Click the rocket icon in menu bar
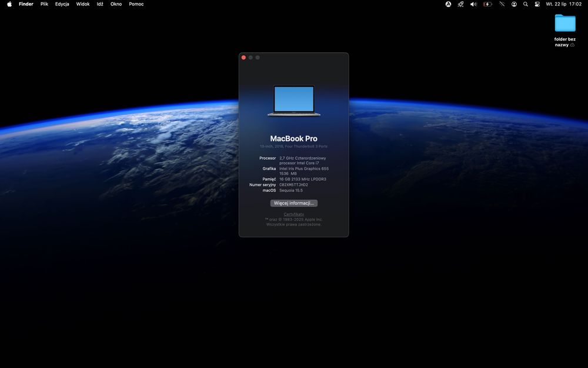Screen dimensions: 588x368 pos(461,4)
